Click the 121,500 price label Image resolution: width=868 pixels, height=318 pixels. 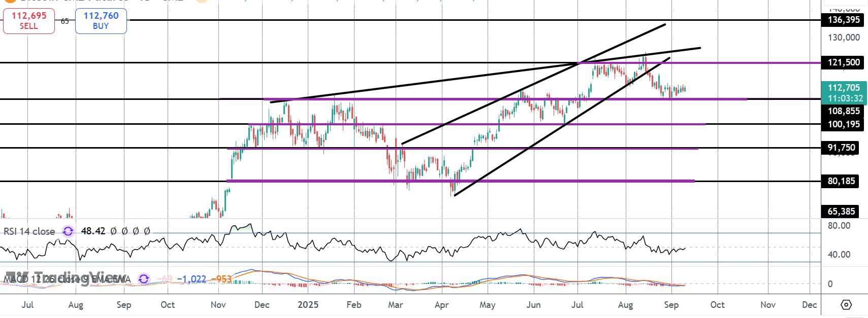coord(843,62)
